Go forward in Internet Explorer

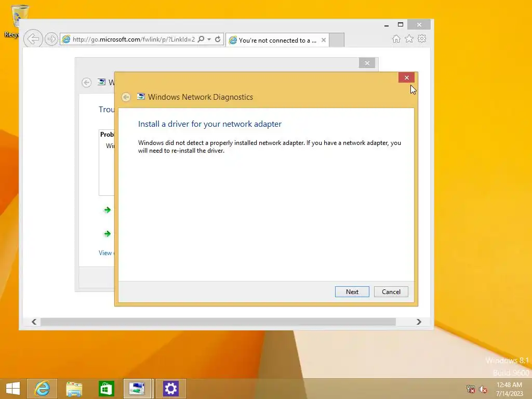pyautogui.click(x=51, y=39)
